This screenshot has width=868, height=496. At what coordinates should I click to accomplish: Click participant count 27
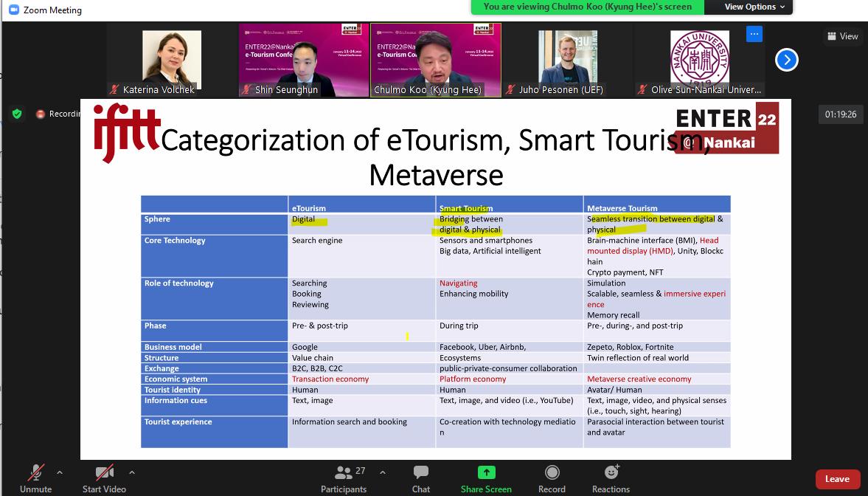(361, 470)
